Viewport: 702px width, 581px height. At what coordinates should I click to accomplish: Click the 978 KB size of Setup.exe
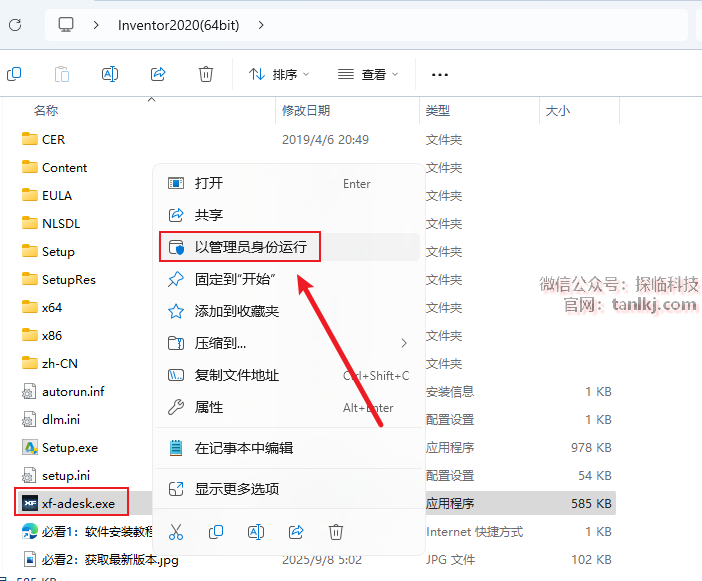(x=591, y=448)
